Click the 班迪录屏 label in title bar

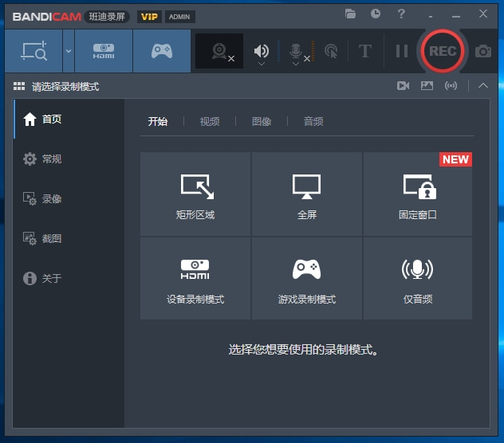tap(107, 17)
